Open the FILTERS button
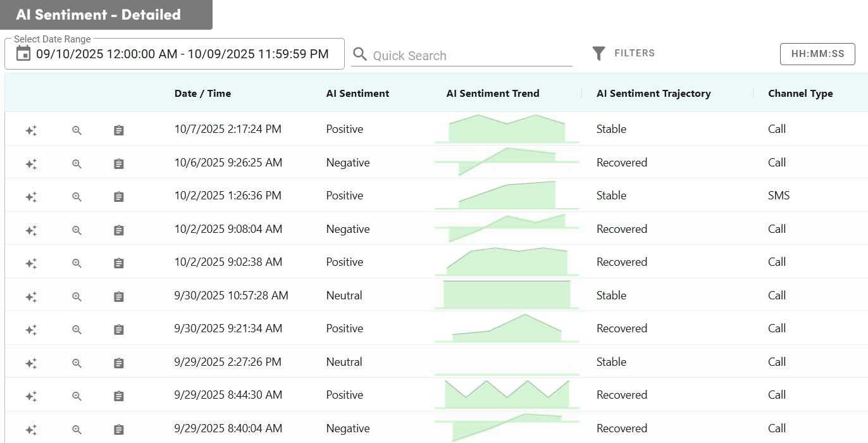The image size is (868, 443). [x=634, y=53]
